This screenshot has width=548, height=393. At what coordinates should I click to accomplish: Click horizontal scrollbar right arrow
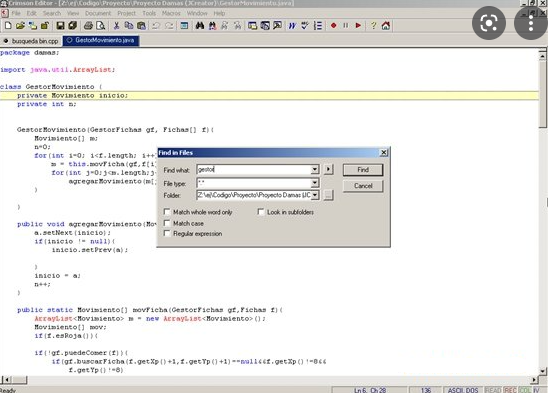pyautogui.click(x=534, y=380)
